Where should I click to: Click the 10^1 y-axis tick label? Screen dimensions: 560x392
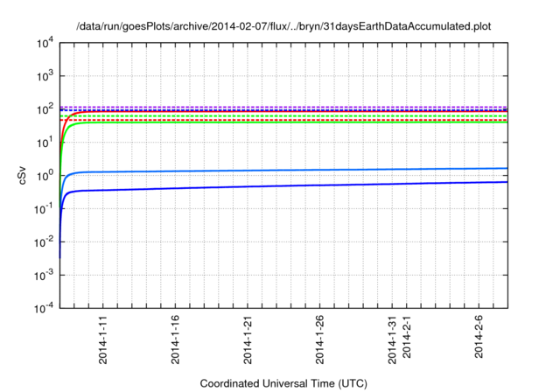click(x=45, y=143)
